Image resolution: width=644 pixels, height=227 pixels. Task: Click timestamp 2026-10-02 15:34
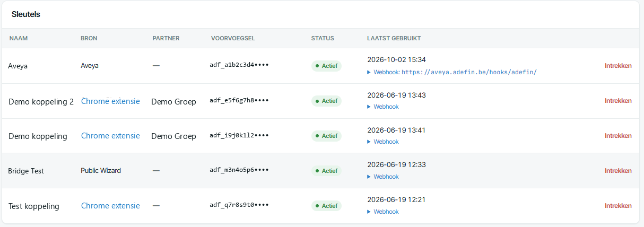[396, 60]
